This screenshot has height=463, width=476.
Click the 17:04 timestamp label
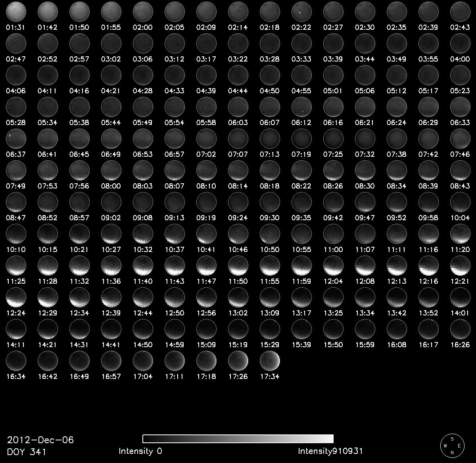click(x=143, y=377)
